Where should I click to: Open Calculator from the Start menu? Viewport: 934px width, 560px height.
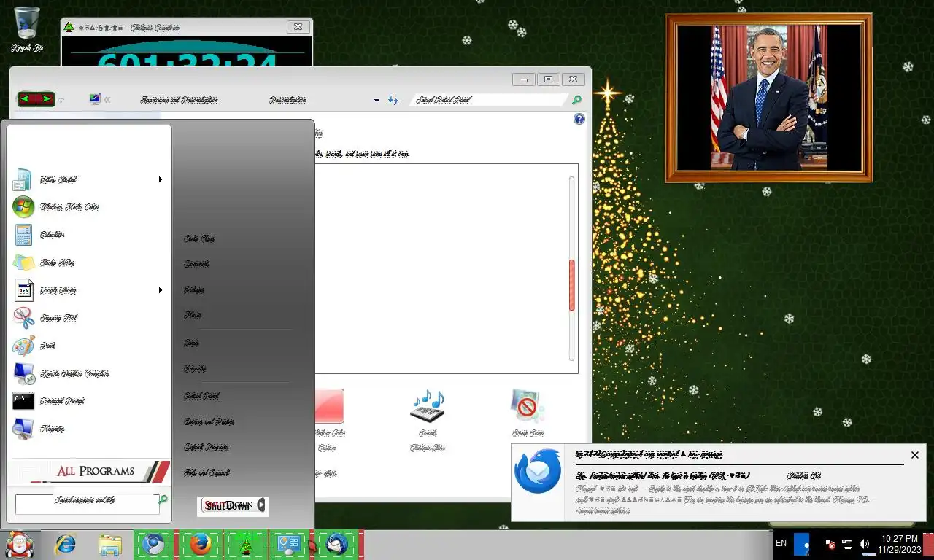[x=88, y=235]
